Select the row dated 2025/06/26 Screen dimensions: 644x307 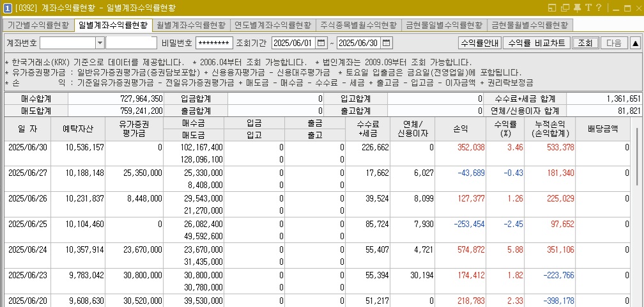pyautogui.click(x=318, y=204)
